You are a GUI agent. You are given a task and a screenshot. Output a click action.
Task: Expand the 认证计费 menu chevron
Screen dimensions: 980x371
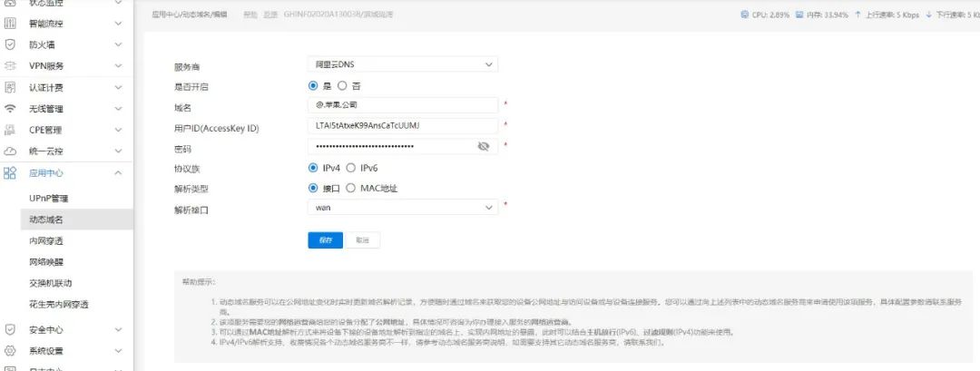pos(118,87)
